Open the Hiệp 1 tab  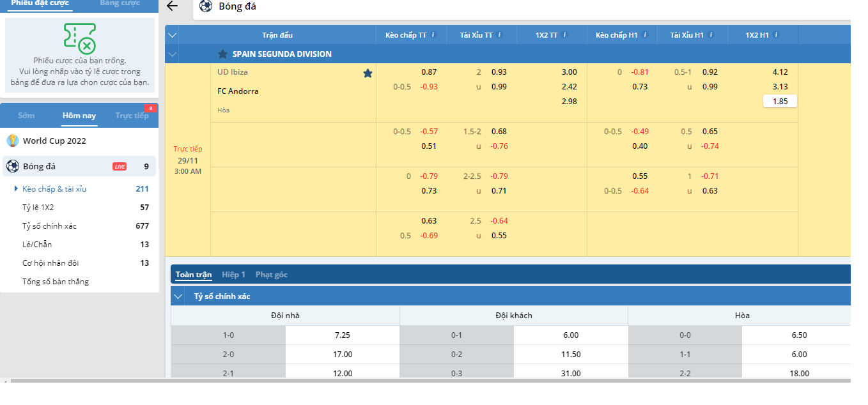(233, 275)
